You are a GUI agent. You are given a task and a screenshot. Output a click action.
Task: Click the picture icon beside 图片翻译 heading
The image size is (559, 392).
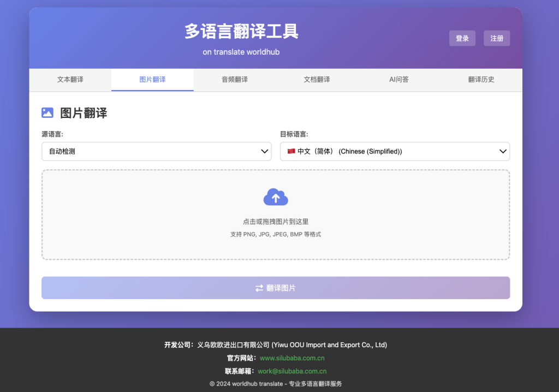[47, 113]
